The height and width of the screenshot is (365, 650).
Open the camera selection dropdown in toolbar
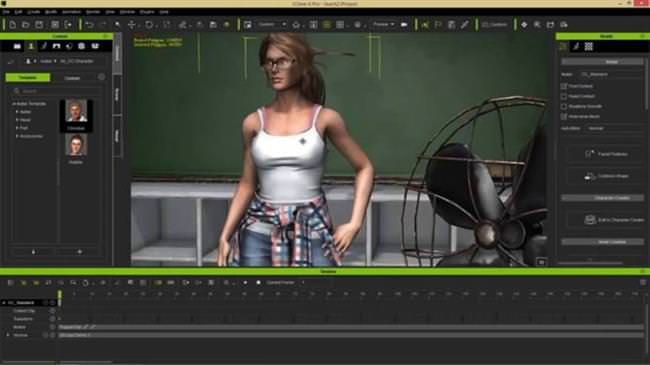tap(271, 25)
